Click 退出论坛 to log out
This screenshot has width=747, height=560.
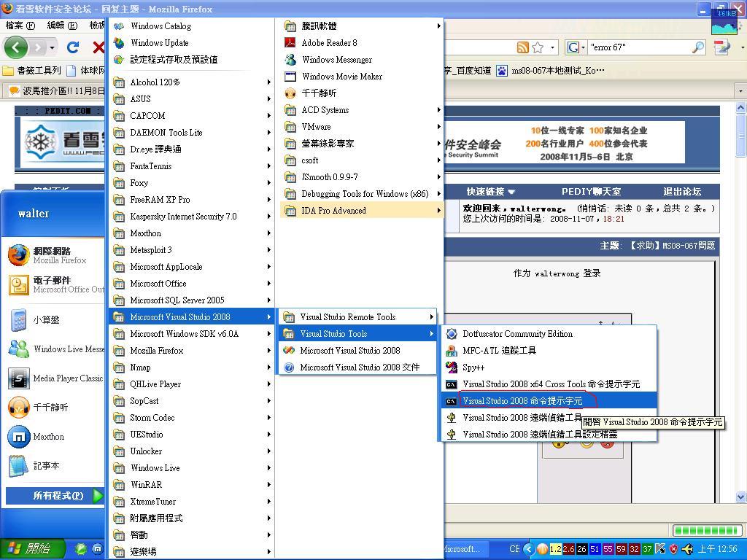pos(682,192)
